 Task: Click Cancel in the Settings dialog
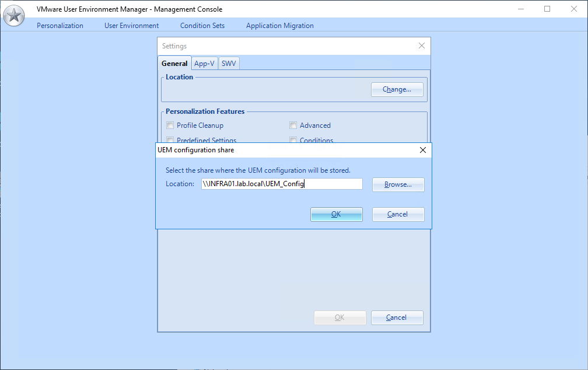click(x=397, y=317)
